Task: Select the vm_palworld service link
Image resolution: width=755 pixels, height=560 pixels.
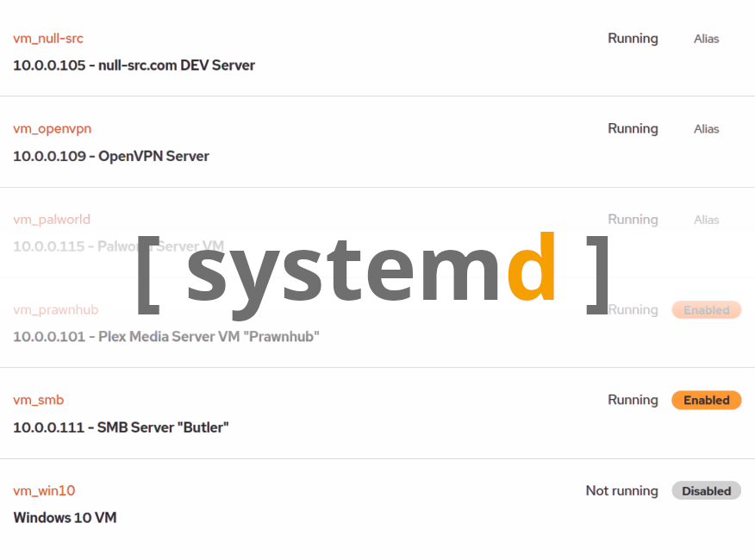Action: coord(53,219)
